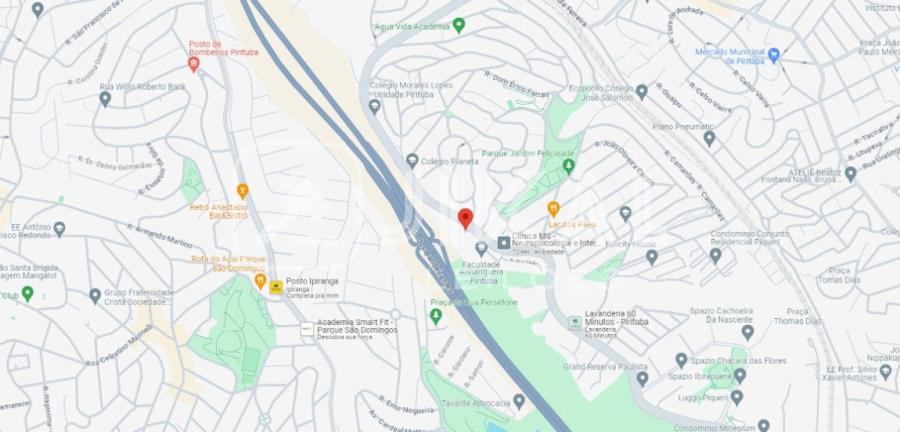900x432 pixels.
Task: Click the Praça Deusa Perséfone park pin
Action: pos(436,316)
